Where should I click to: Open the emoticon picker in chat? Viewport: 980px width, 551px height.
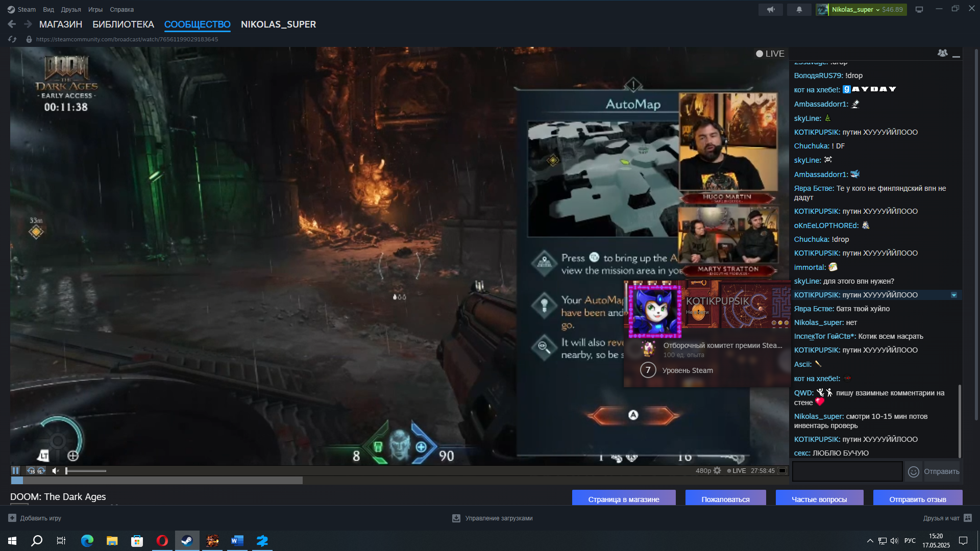(913, 471)
